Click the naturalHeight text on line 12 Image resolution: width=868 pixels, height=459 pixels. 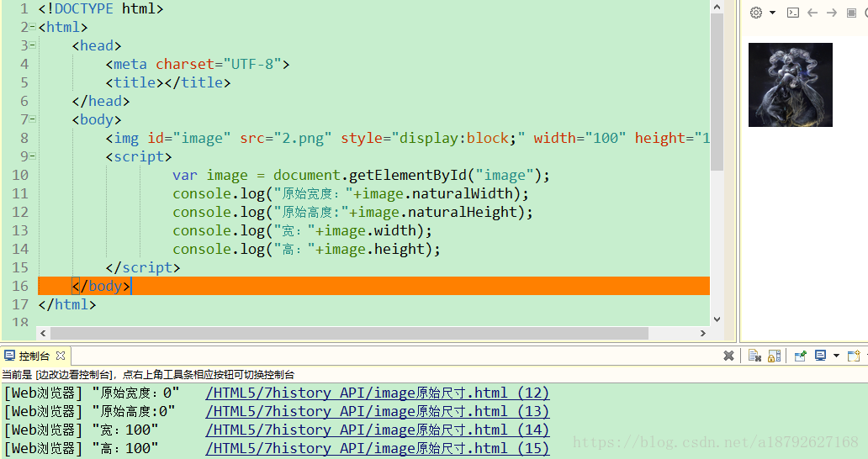tap(463, 212)
